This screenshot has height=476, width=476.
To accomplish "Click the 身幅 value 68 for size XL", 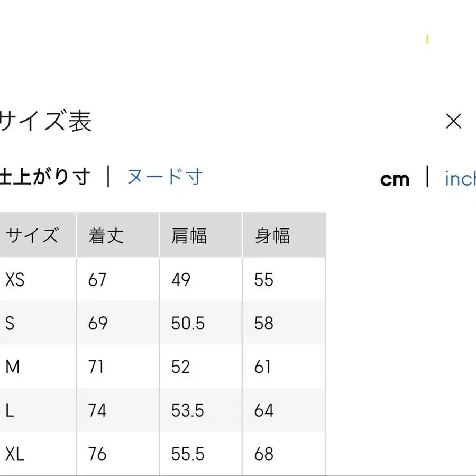I will (264, 454).
